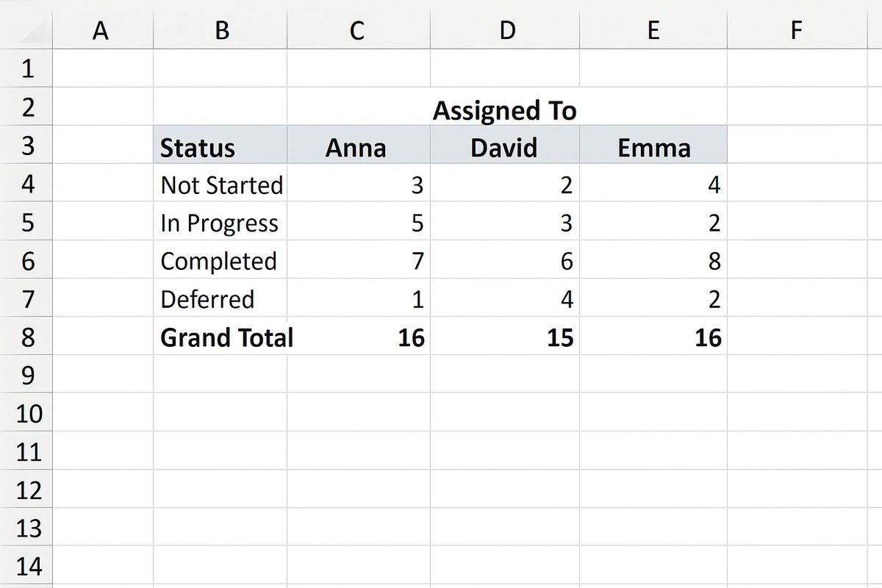This screenshot has width=882, height=588.
Task: Select Anna's In Progress value 5
Action: click(358, 221)
